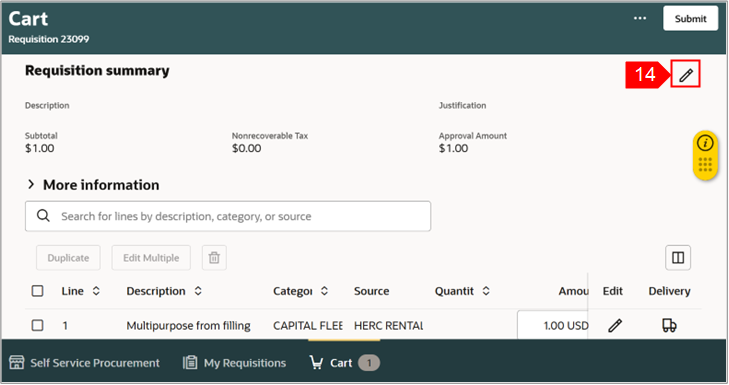Click the search magnifier icon
Screen dimensions: 729x385
pos(43,216)
